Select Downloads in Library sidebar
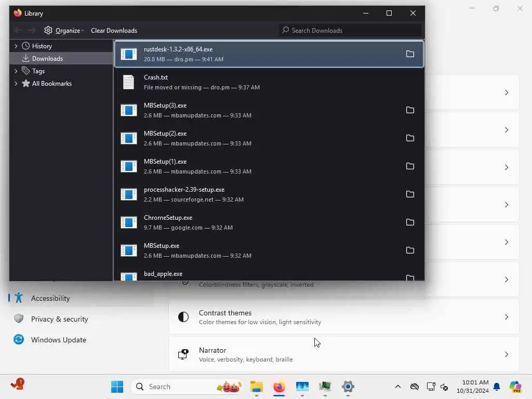 (61, 58)
